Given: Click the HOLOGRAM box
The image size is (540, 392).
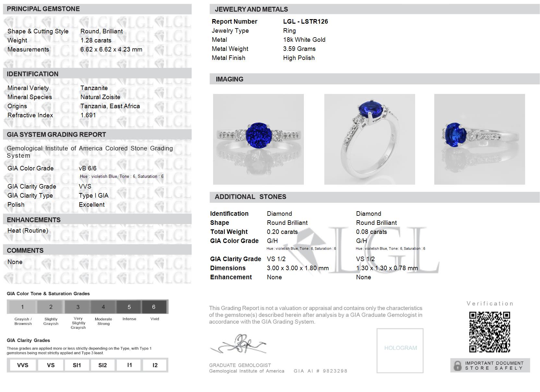Looking at the screenshot, I should [x=400, y=351].
